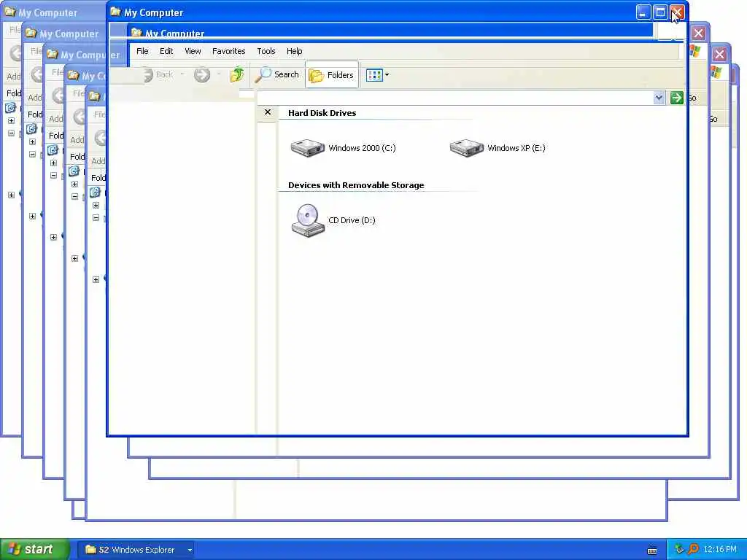The height and width of the screenshot is (560, 747).
Task: Select the Windows 2000 (C:) drive
Action: pyautogui.click(x=343, y=148)
